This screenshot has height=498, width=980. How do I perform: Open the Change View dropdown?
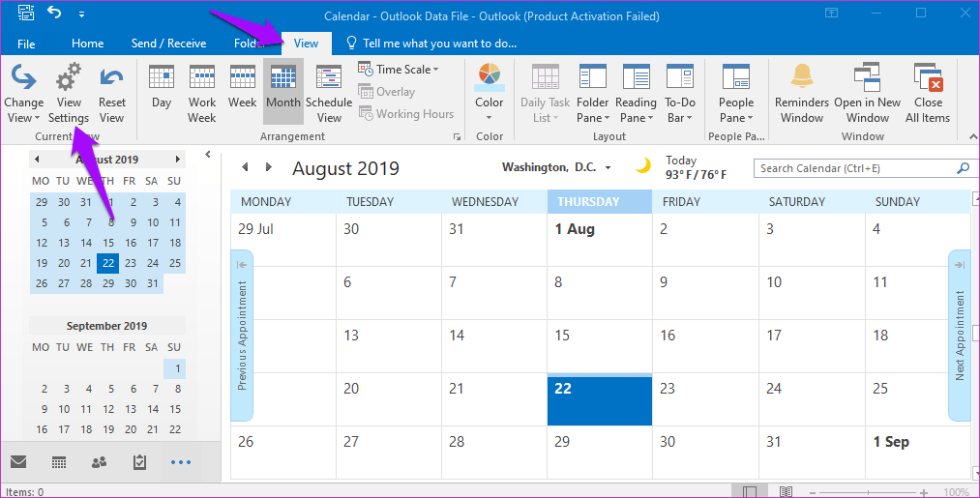tap(24, 93)
